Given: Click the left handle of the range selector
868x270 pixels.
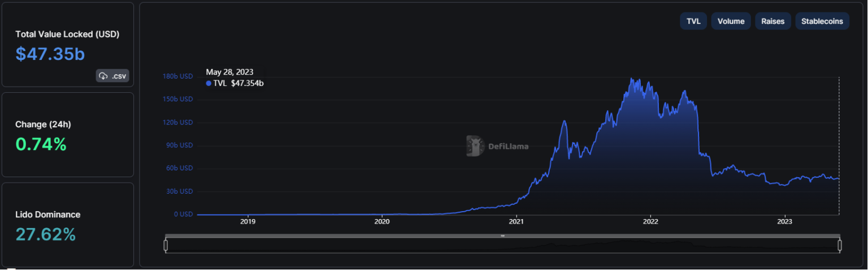Looking at the screenshot, I should [x=166, y=245].
